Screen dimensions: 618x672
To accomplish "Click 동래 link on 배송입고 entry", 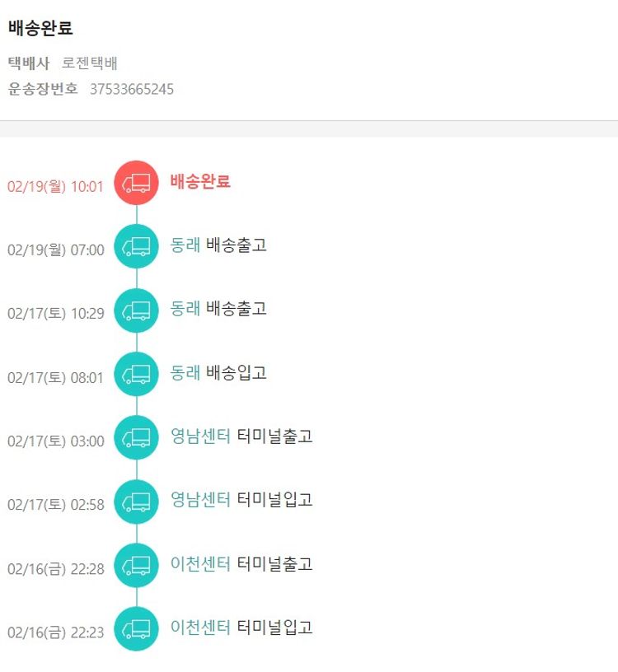I will [185, 373].
